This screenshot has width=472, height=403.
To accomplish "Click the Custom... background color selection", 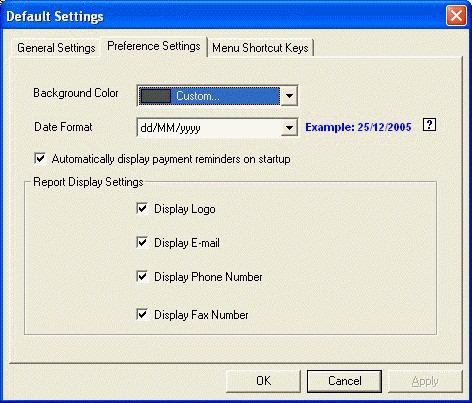I will pos(209,96).
